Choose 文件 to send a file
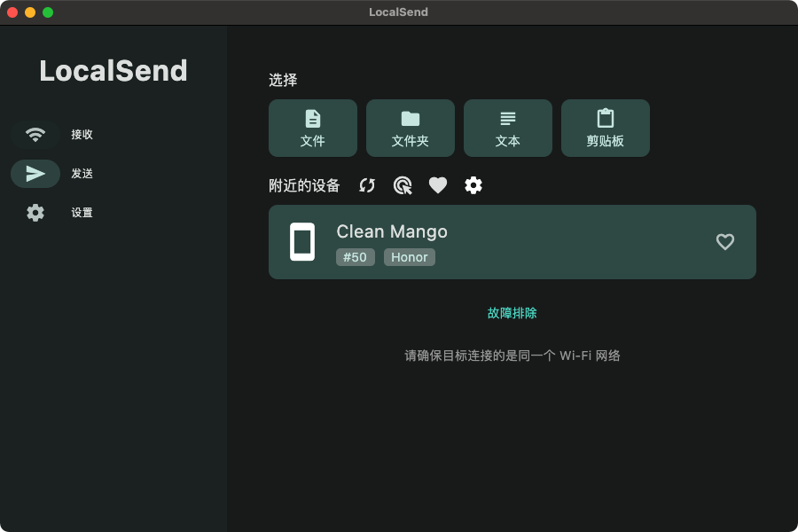The width and height of the screenshot is (798, 532). click(312, 128)
